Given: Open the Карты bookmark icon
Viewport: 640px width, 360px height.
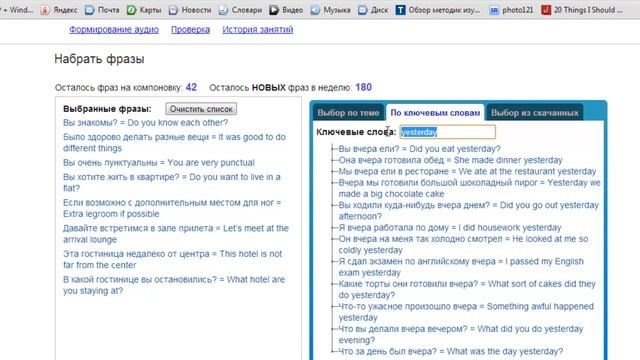Looking at the screenshot, I should pos(131,10).
